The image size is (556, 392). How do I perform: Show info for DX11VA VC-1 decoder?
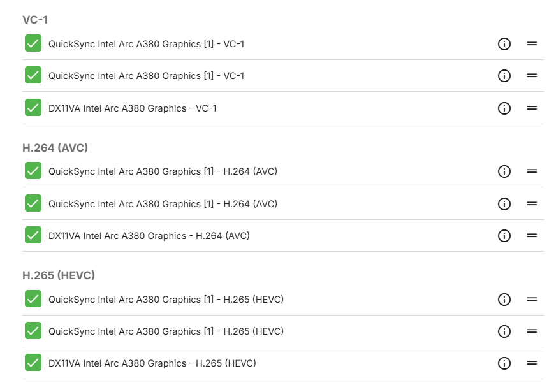click(504, 108)
